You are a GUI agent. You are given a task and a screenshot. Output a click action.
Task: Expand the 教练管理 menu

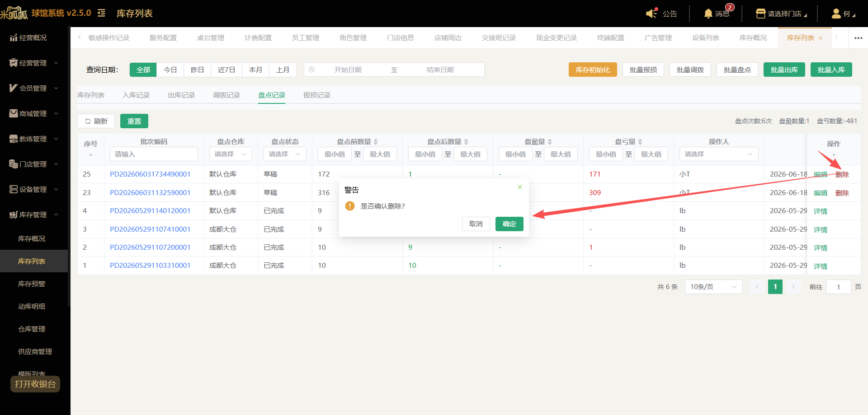pyautogui.click(x=34, y=139)
